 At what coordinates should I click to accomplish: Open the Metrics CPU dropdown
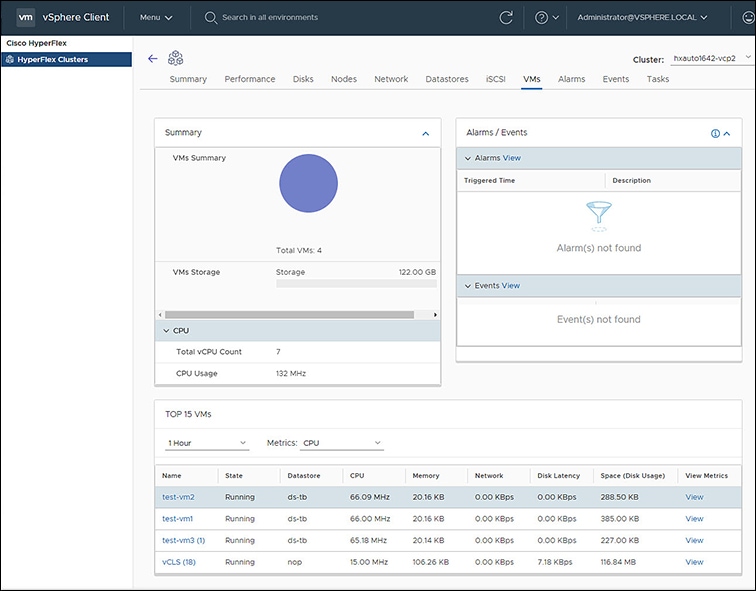(342, 443)
